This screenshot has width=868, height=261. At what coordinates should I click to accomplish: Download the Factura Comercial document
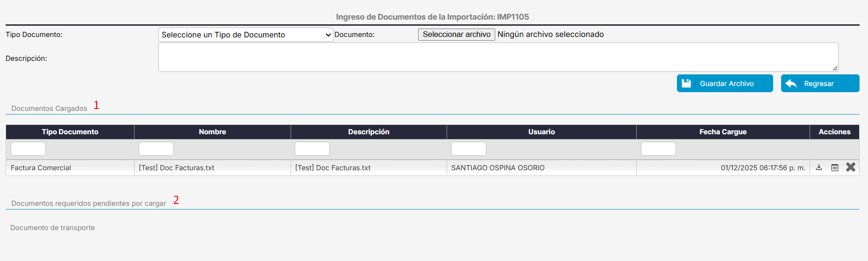point(819,167)
